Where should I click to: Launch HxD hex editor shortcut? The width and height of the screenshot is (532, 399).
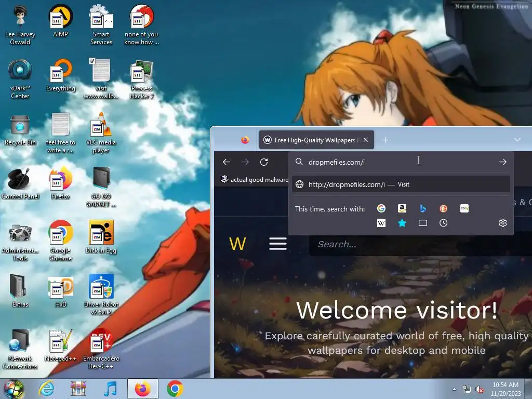coord(60,291)
